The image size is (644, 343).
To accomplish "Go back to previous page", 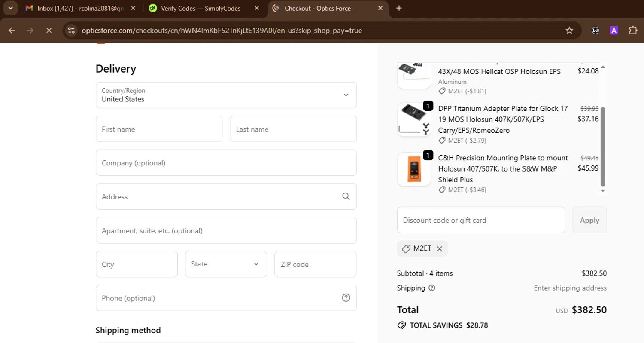I will [12, 31].
